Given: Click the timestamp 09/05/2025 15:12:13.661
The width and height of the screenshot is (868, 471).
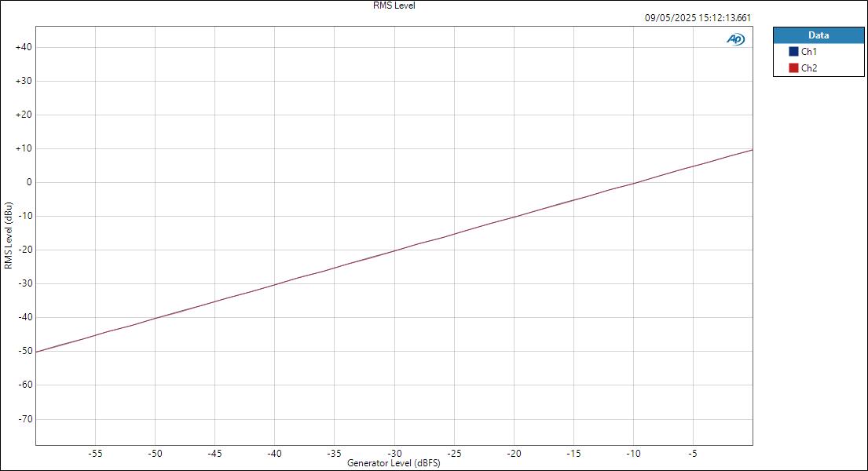Looking at the screenshot, I should [698, 18].
